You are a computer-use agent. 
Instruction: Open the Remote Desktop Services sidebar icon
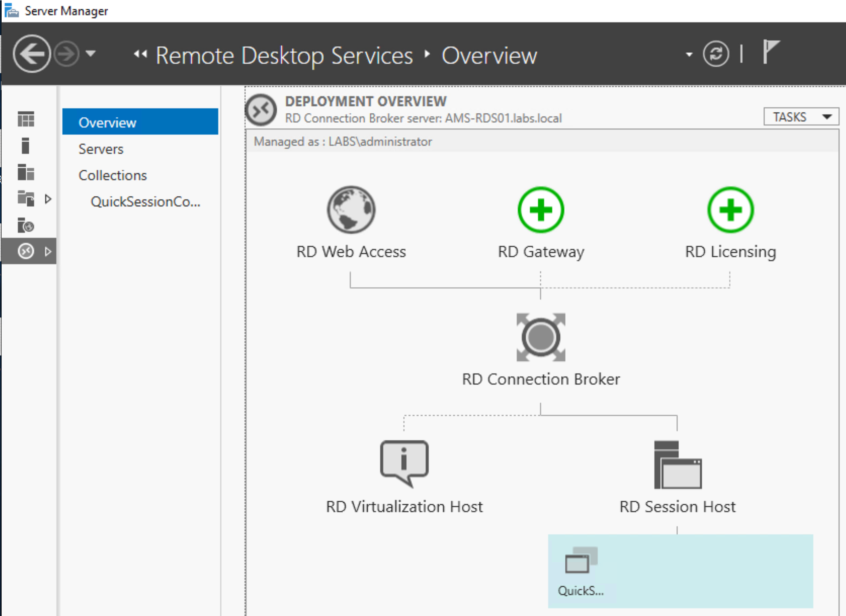point(25,251)
